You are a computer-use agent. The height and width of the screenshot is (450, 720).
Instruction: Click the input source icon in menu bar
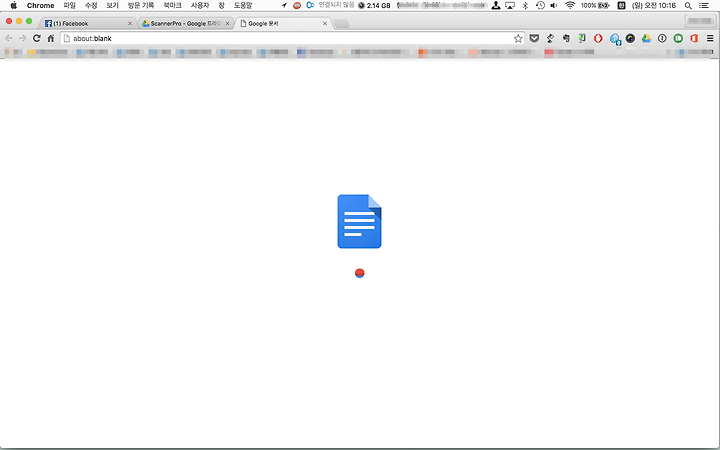621,6
